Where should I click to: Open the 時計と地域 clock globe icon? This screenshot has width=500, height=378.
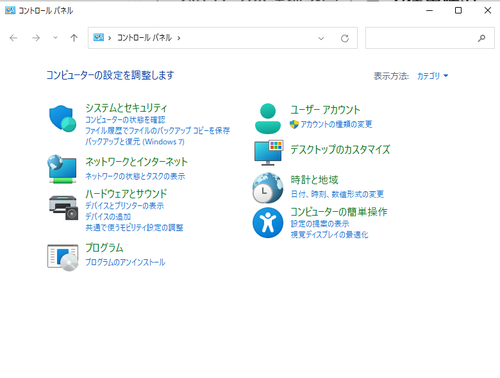pyautogui.click(x=268, y=188)
